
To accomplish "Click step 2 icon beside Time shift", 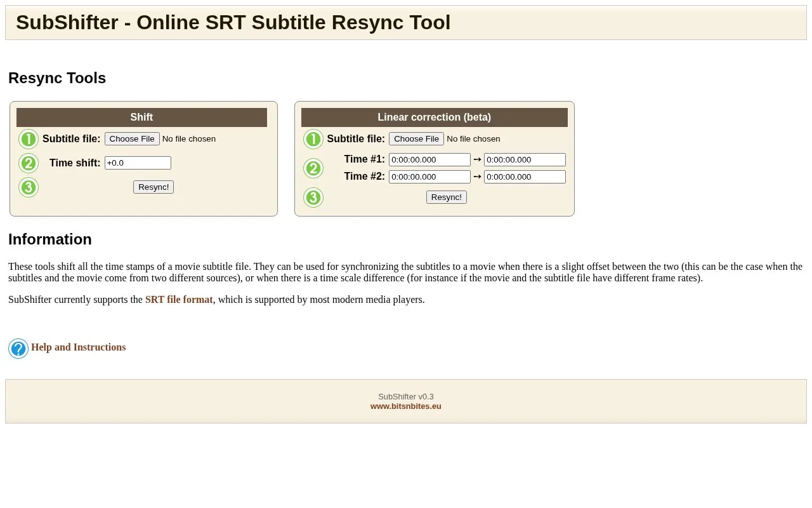I will pyautogui.click(x=29, y=163).
